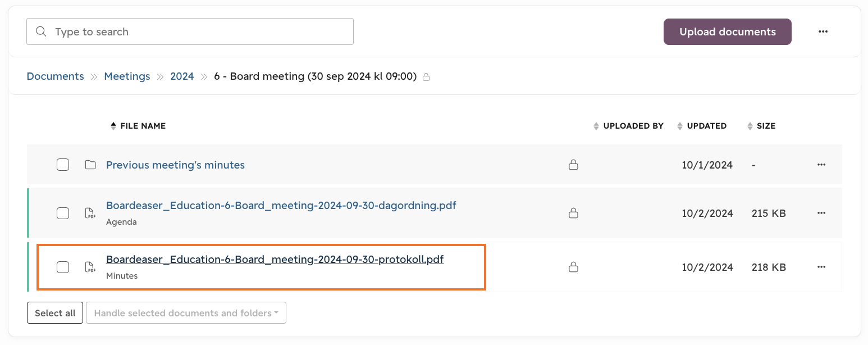Click the PDF icon of the protokoll file

point(90,267)
